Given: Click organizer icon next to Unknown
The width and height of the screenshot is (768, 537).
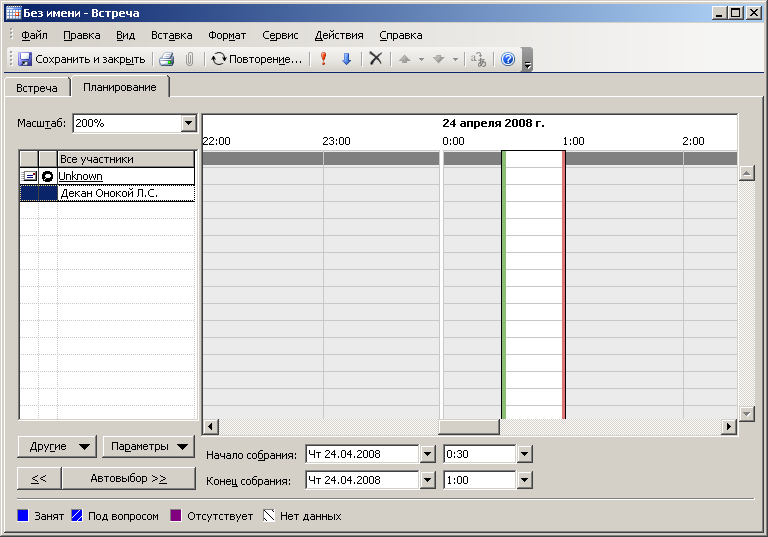Looking at the screenshot, I should coord(48,176).
